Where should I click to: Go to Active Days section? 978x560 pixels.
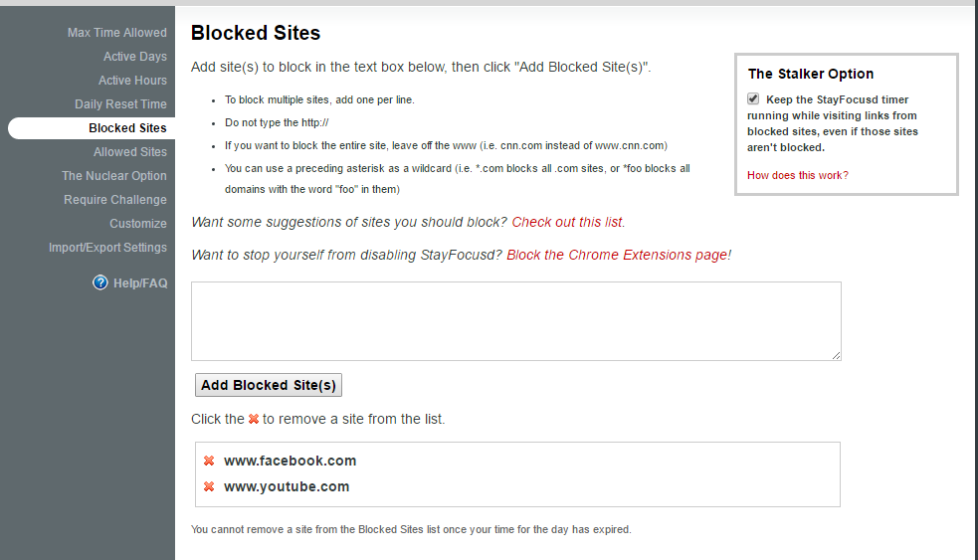point(135,56)
